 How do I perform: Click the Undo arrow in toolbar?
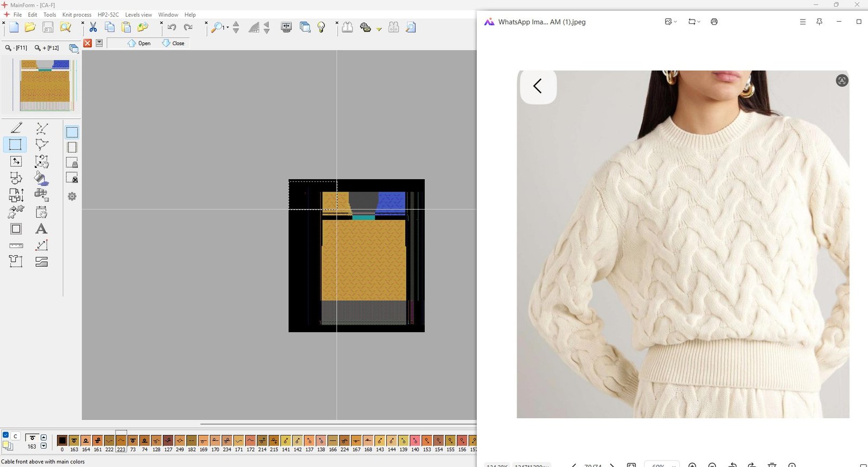click(x=172, y=27)
